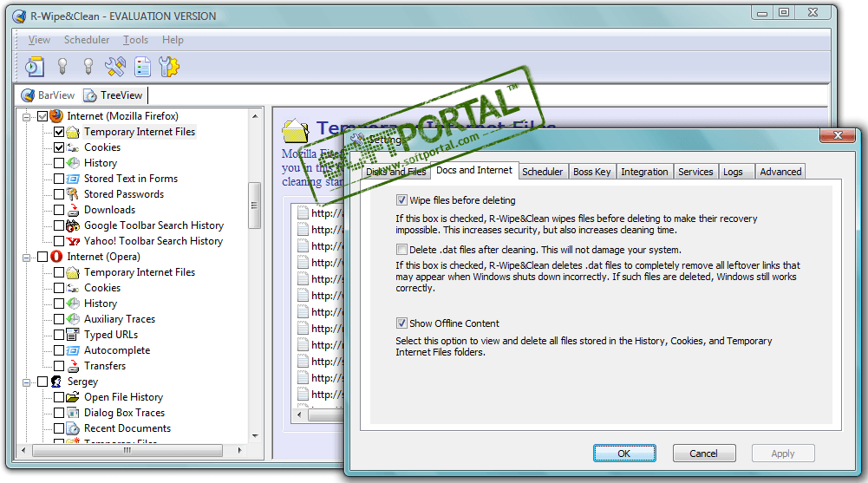Image resolution: width=868 pixels, height=483 pixels.
Task: Open the wrench and screwdriver tools icon
Action: [x=115, y=67]
